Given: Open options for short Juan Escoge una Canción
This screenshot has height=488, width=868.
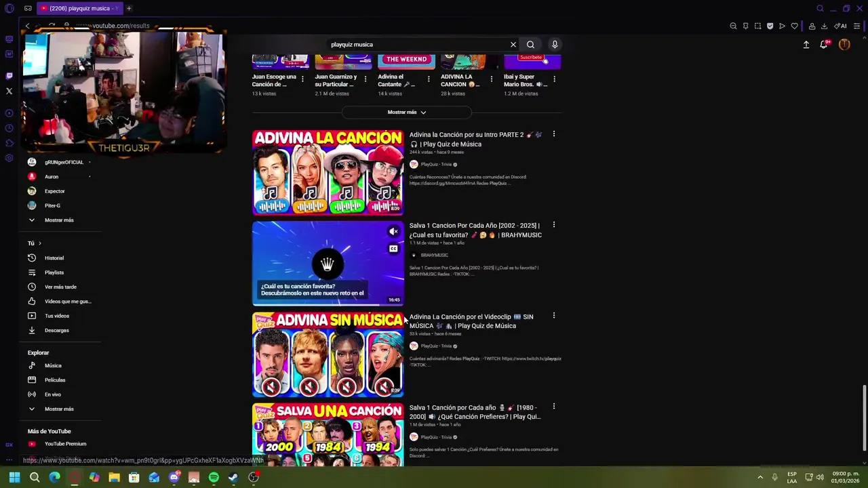Looking at the screenshot, I should pos(302,79).
